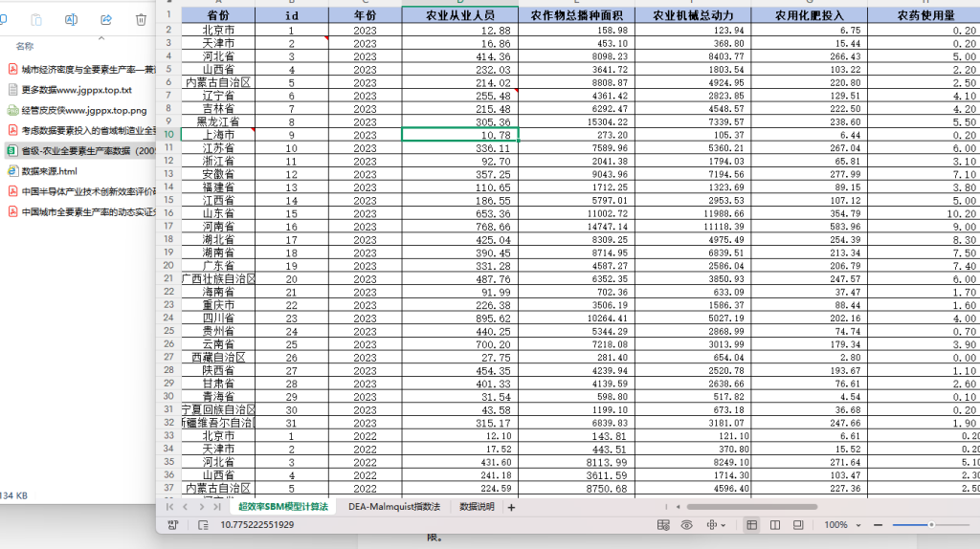Click the Rename icon in File Explorer toolbar
The width and height of the screenshot is (980, 549).
71,20
